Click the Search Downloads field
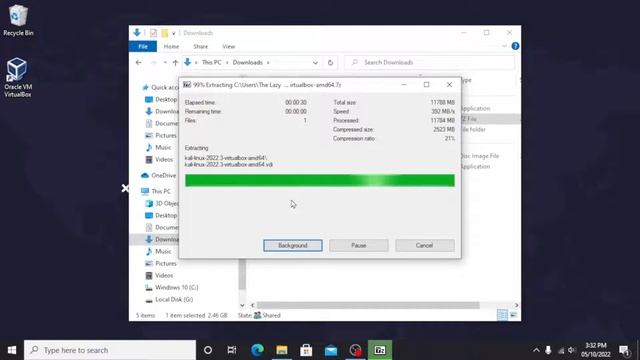This screenshot has height=360, width=640. click(430, 62)
